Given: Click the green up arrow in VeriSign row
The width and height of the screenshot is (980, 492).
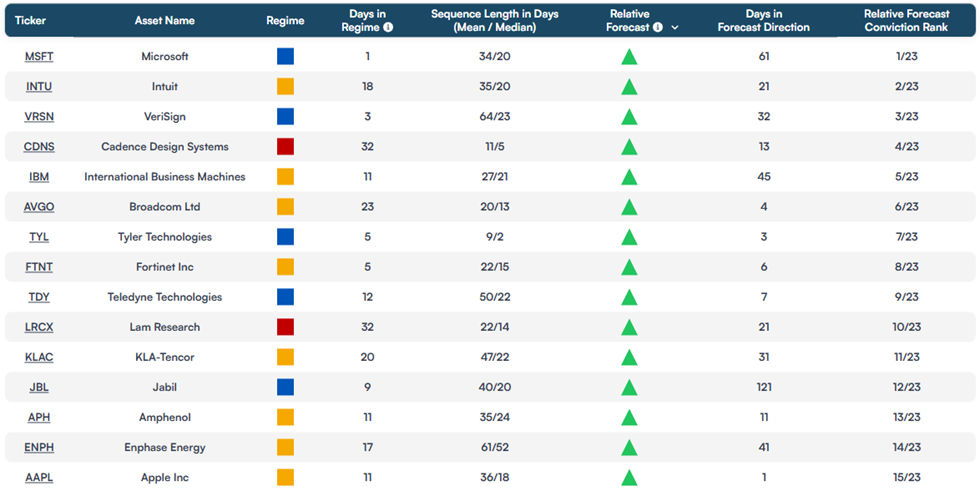Looking at the screenshot, I should [x=629, y=117].
